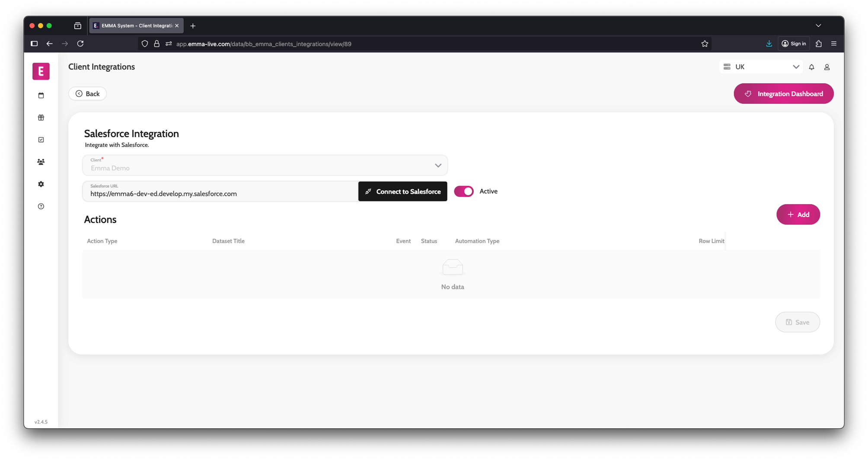Image resolution: width=868 pixels, height=460 pixels.
Task: Go forward using browser forward arrow
Action: 65,44
